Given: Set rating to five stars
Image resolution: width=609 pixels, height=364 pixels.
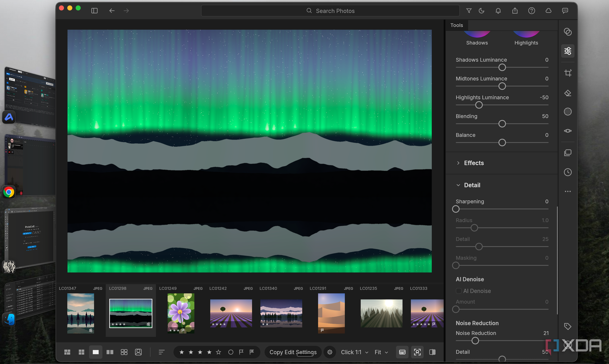Looking at the screenshot, I should (218, 352).
